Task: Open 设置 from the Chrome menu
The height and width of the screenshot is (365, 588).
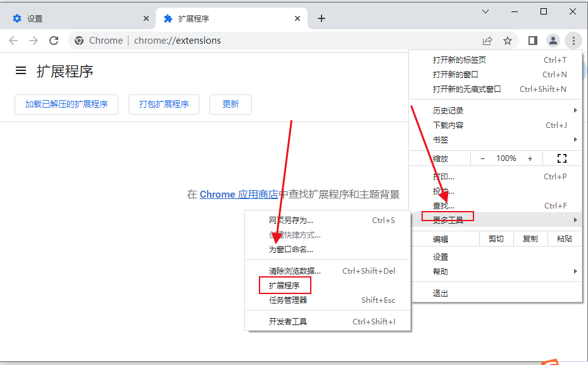Action: 496,257
